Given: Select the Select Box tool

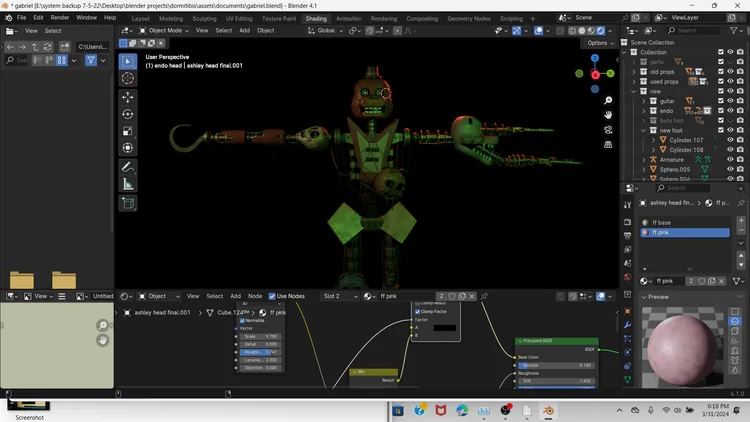Looking at the screenshot, I should (128, 61).
